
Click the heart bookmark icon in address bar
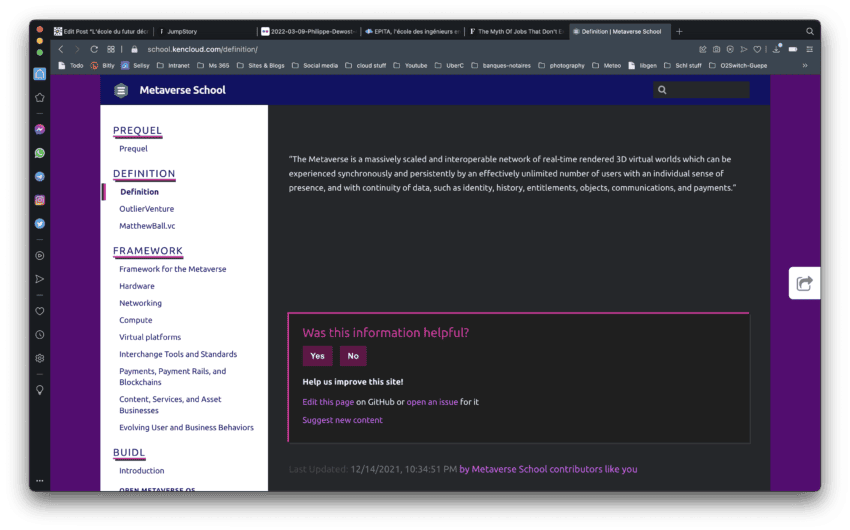pos(757,49)
